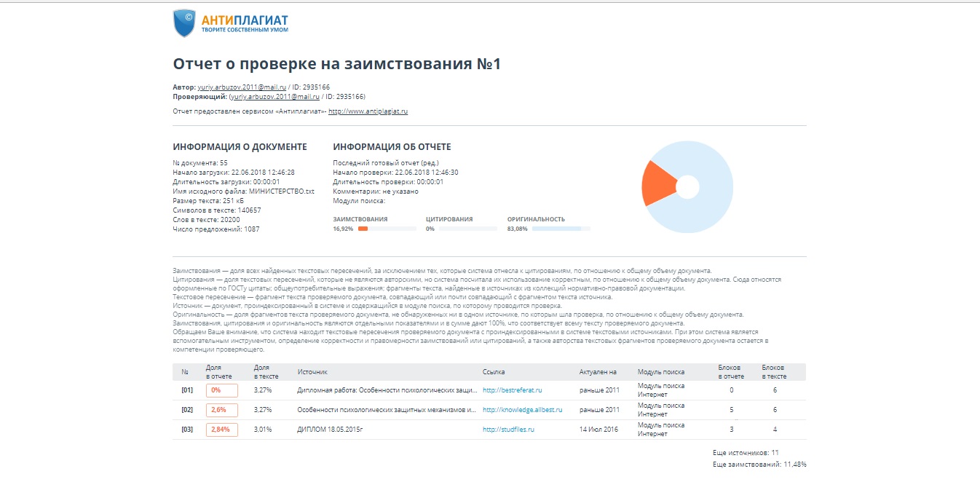
Task: Select the row number [02] in the table
Action: [187, 410]
